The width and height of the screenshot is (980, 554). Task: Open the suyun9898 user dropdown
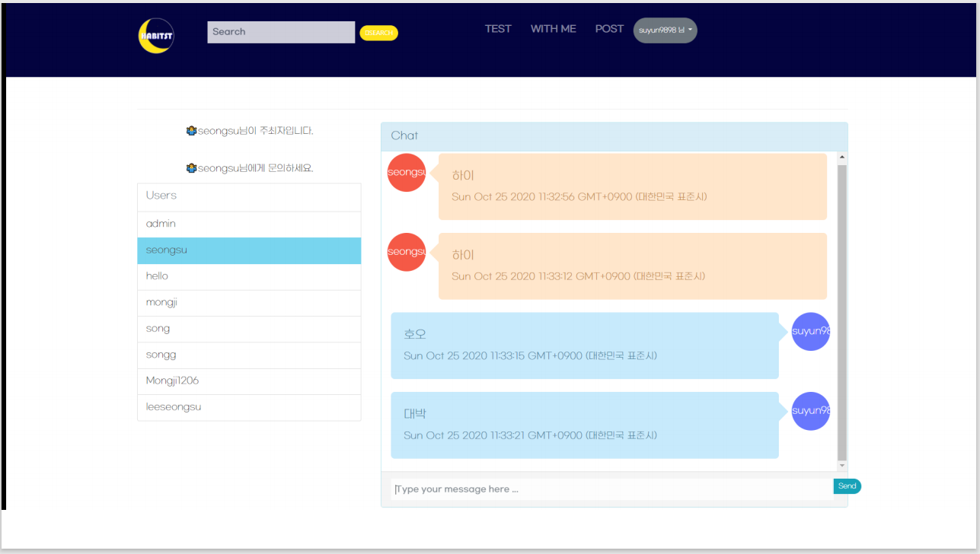click(666, 30)
